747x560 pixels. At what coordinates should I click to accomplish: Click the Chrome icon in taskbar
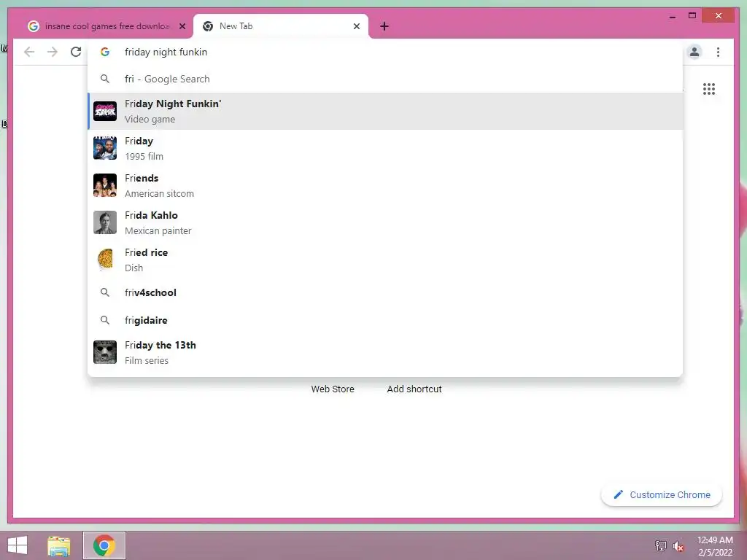pyautogui.click(x=104, y=545)
